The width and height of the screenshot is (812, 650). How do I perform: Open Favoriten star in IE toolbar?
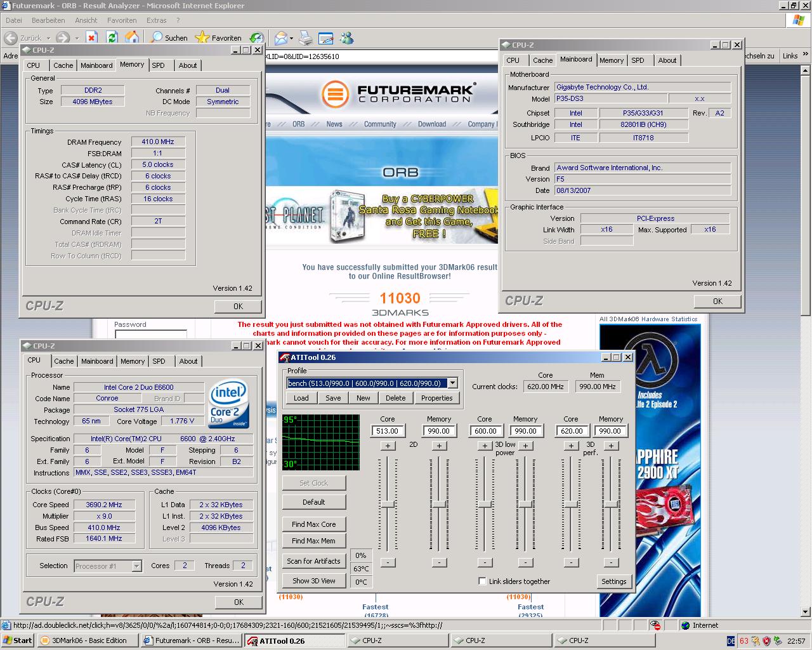pyautogui.click(x=218, y=38)
